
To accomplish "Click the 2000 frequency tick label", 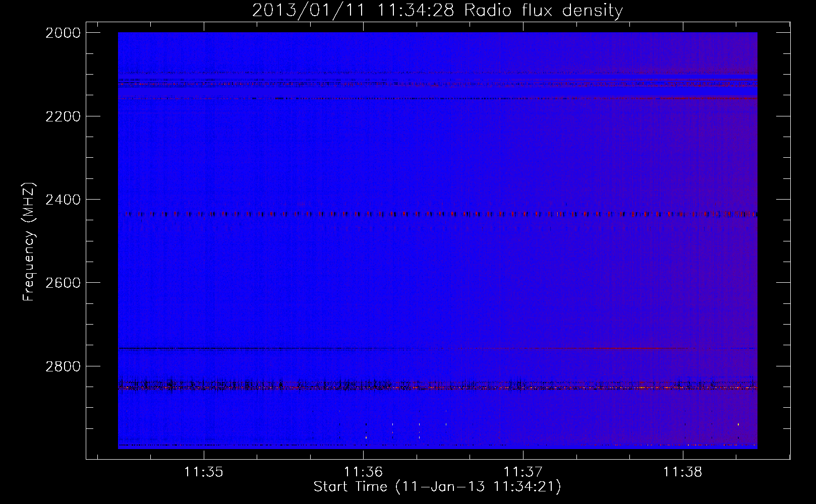I will click(63, 33).
